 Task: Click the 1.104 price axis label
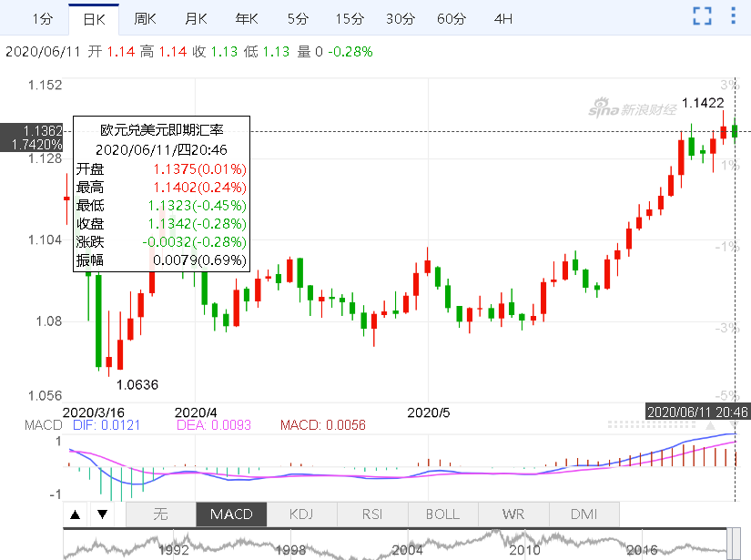click(45, 239)
